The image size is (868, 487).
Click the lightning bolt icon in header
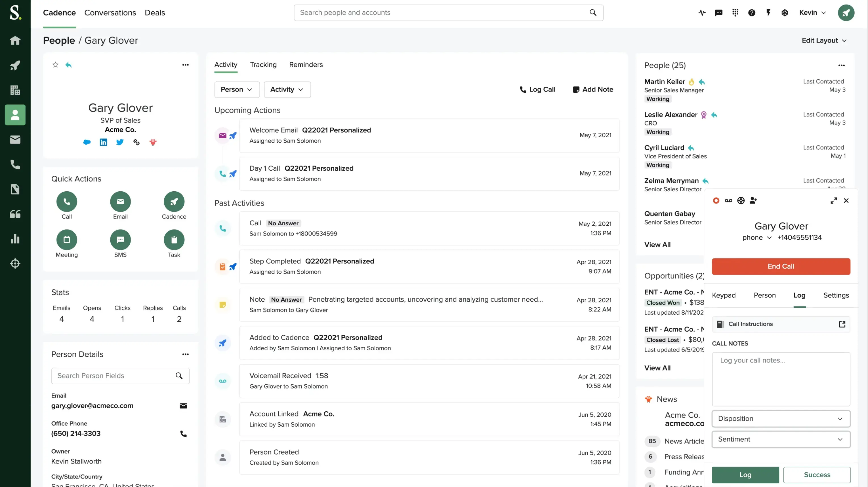pos(768,13)
